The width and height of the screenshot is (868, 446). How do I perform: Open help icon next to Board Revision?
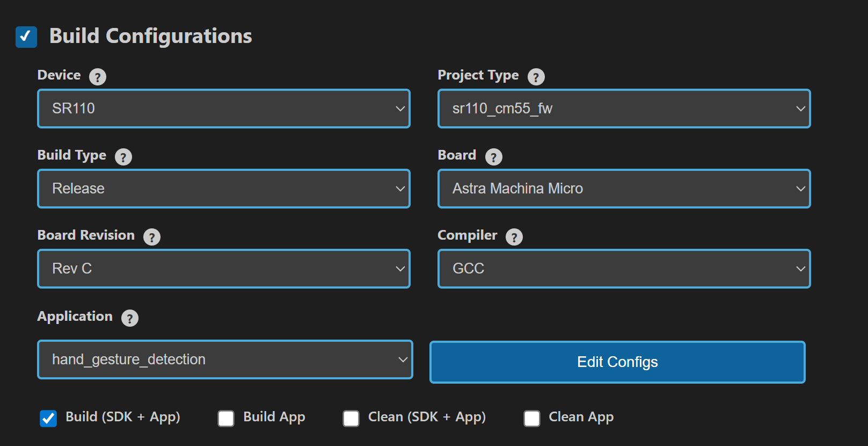pos(152,237)
